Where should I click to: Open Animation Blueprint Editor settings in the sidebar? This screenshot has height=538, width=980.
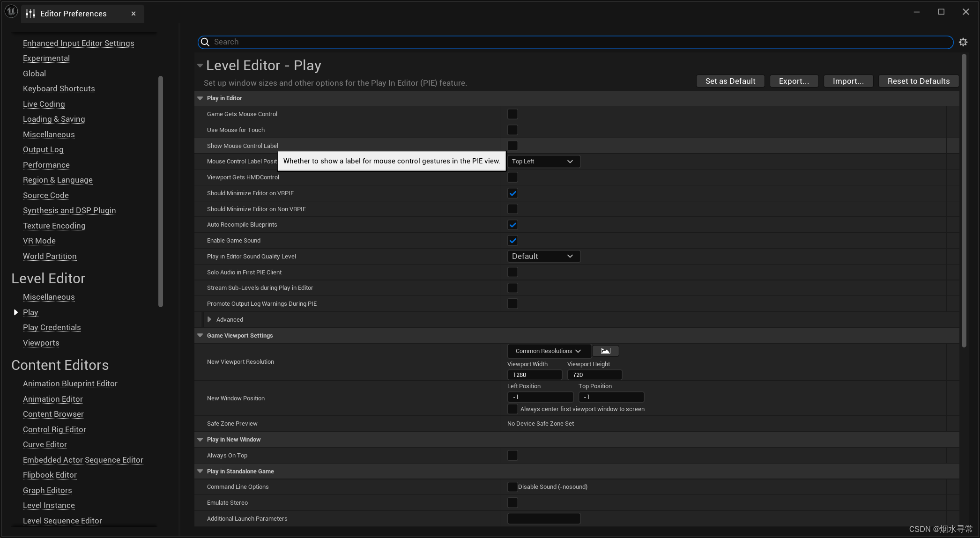point(70,383)
